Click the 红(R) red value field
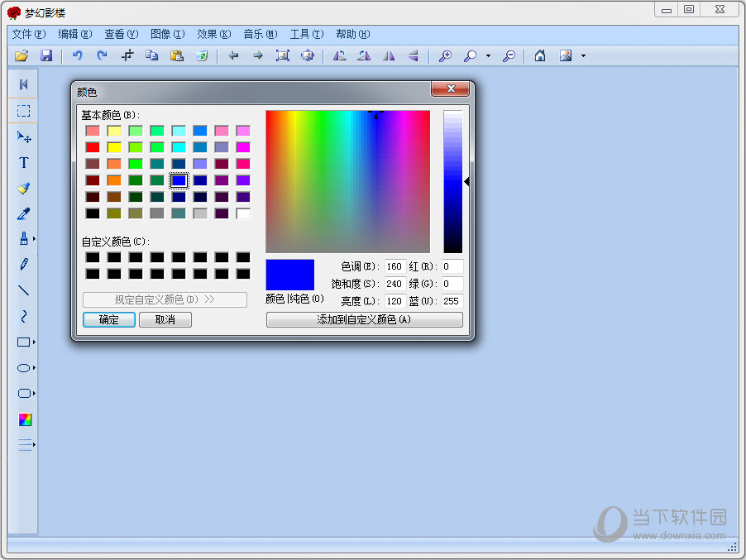Viewport: 746px width, 560px height. (452, 266)
